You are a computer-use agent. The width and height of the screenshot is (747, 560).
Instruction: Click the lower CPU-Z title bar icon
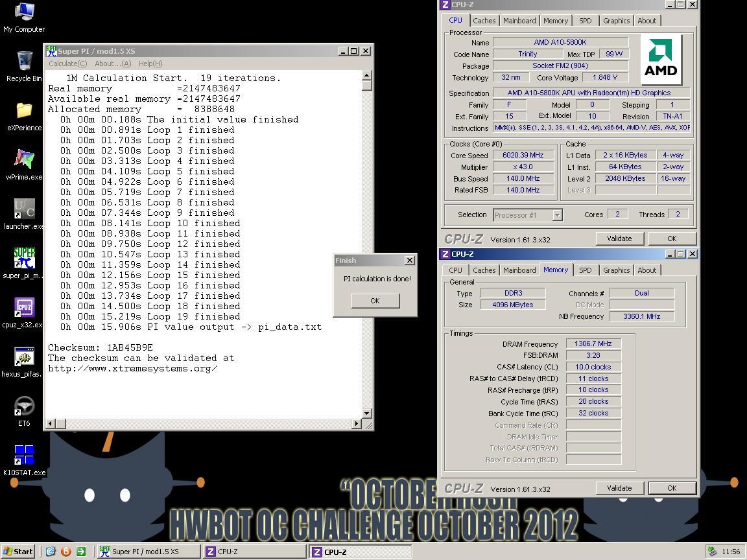click(x=445, y=254)
